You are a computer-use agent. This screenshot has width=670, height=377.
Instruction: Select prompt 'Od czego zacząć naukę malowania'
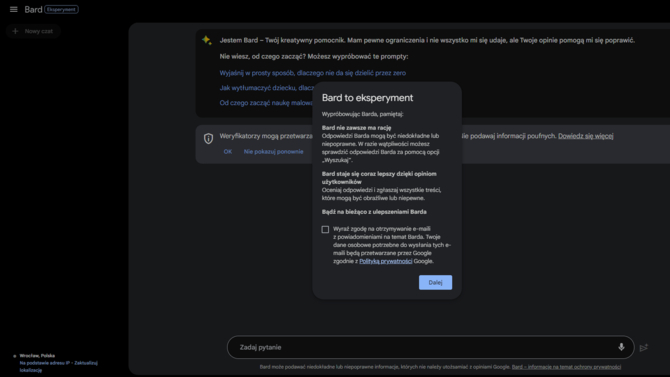click(266, 103)
